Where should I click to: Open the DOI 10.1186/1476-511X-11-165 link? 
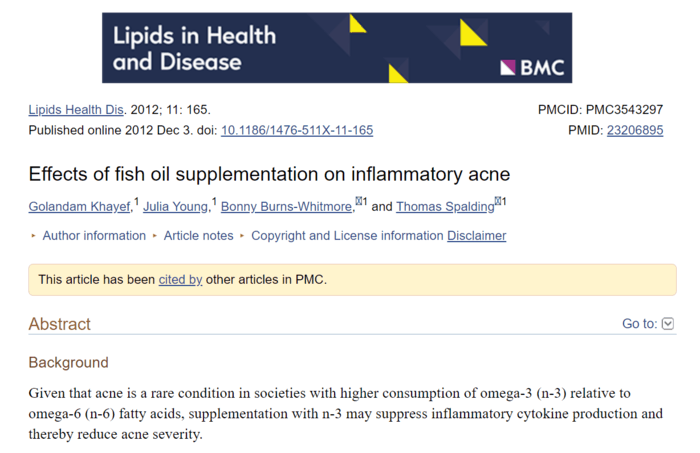tap(297, 130)
